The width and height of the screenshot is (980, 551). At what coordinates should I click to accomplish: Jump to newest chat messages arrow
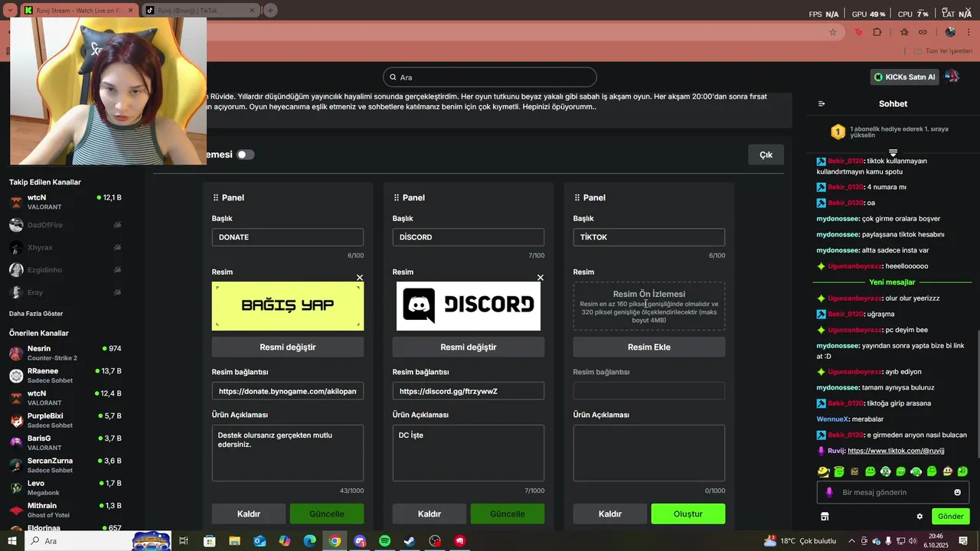893,153
